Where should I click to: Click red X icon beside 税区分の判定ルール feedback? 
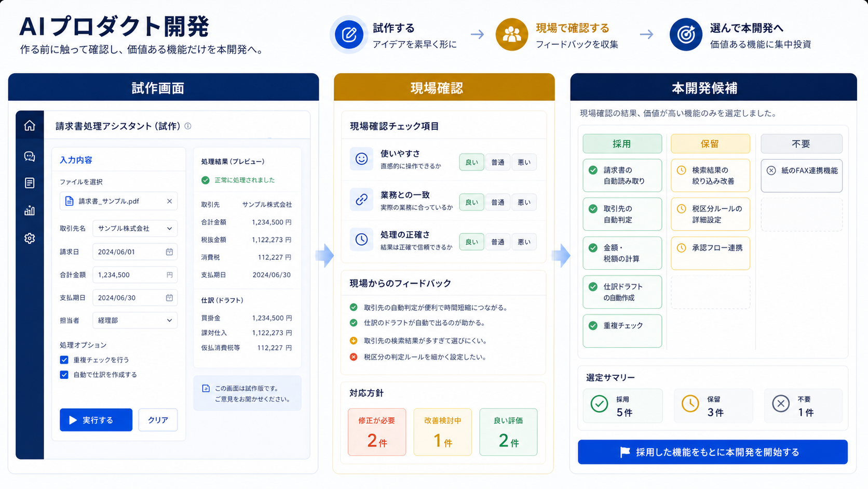(x=354, y=357)
